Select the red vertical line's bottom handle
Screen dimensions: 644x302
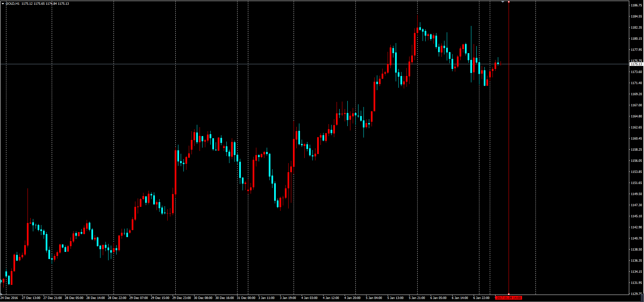coord(509,294)
